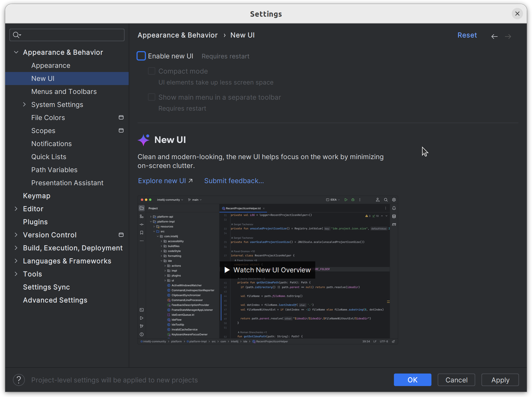The height and width of the screenshot is (397, 532).
Task: Click Watch New UI Overview video label
Action: (272, 270)
